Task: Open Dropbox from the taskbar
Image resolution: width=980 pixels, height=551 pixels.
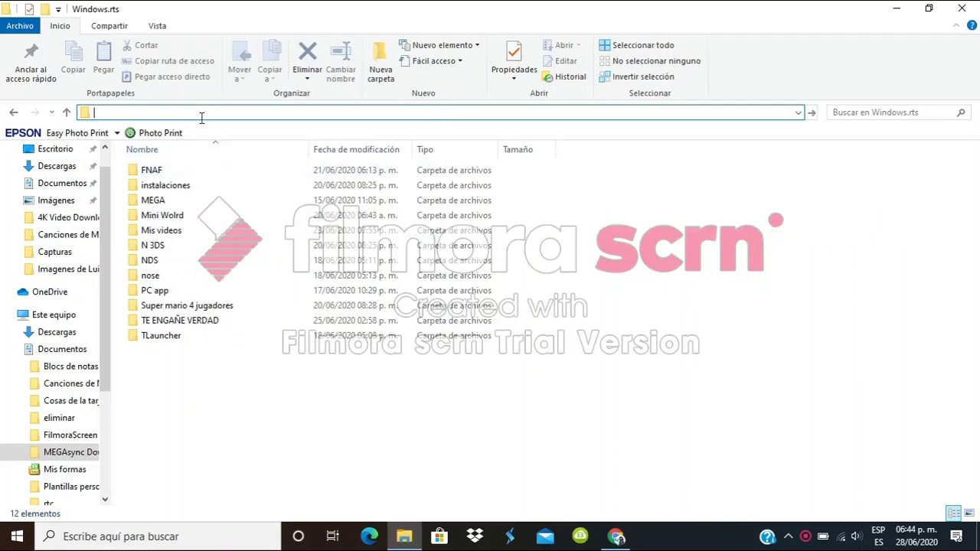Action: [475, 536]
